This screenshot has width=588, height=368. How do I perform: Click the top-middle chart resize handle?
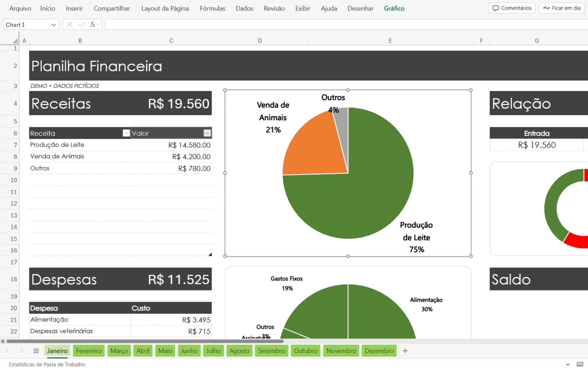pos(348,90)
